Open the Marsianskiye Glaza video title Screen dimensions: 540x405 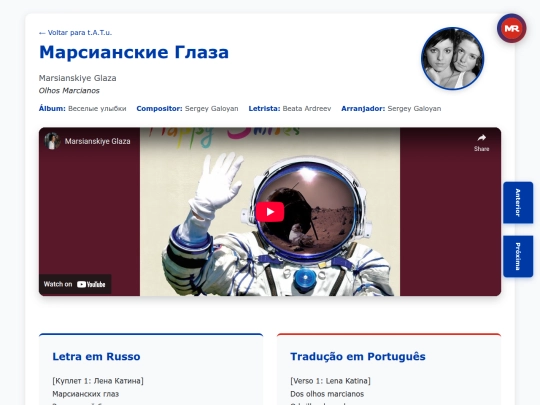[97, 141]
